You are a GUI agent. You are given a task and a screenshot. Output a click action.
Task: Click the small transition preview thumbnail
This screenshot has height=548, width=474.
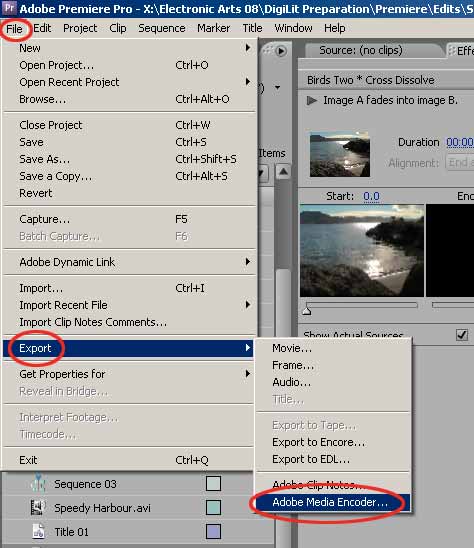340,154
